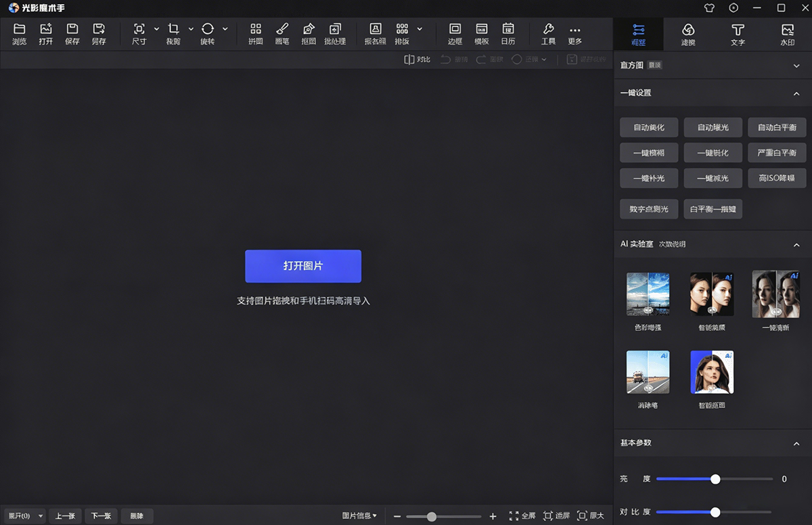This screenshot has width=812, height=525.
Task: Expand the 直方图 (histogram) section
Action: [x=796, y=66]
